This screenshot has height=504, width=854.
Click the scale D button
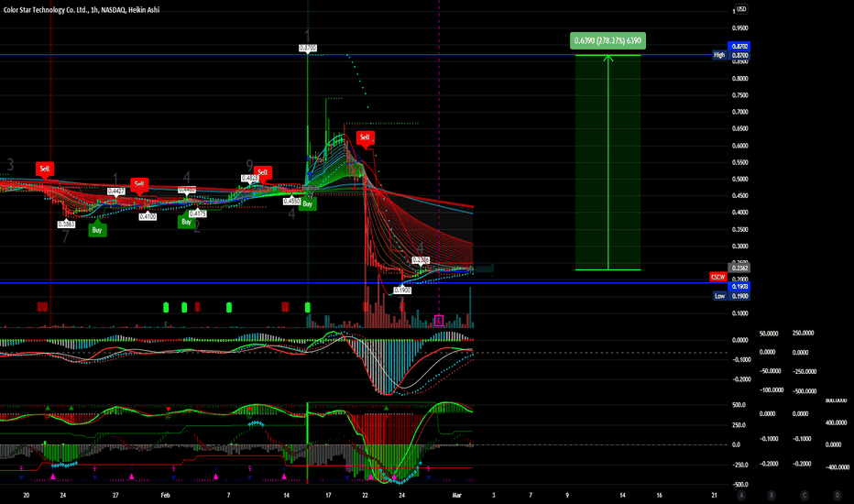(x=838, y=495)
